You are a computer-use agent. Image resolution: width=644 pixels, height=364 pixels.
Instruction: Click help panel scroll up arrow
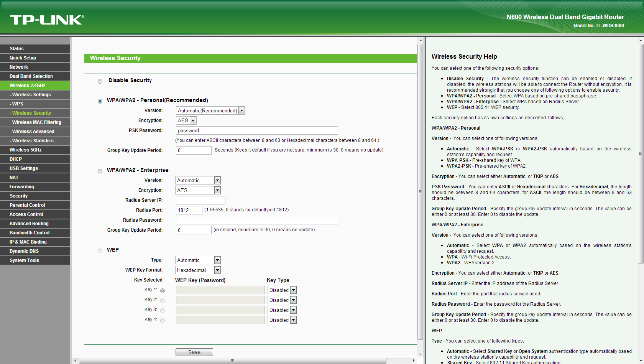coord(641,40)
